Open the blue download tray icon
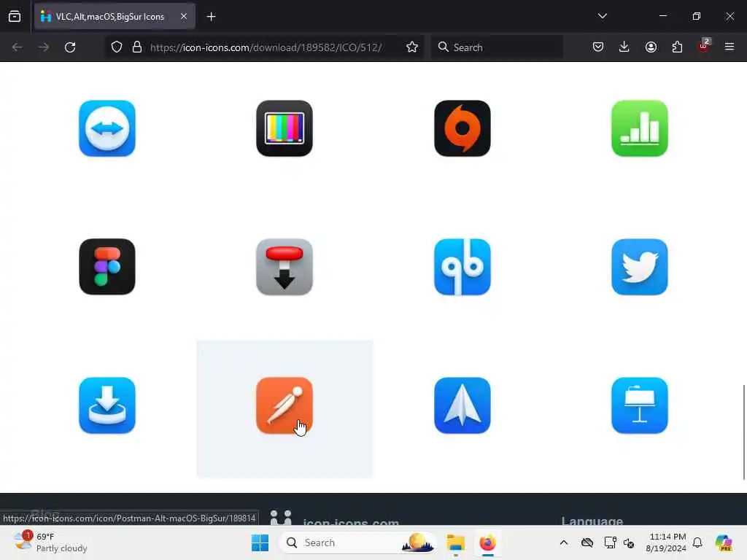Screen dimensions: 747x560 pyautogui.click(x=107, y=405)
